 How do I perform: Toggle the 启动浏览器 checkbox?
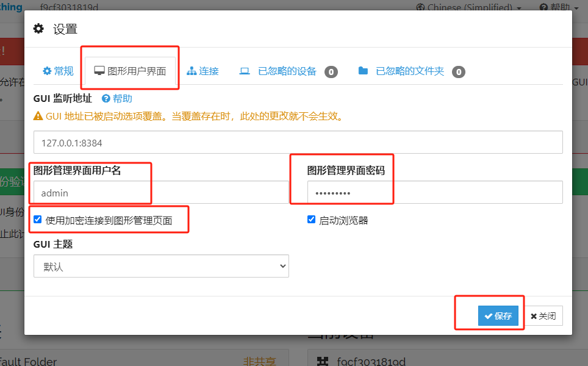[311, 220]
